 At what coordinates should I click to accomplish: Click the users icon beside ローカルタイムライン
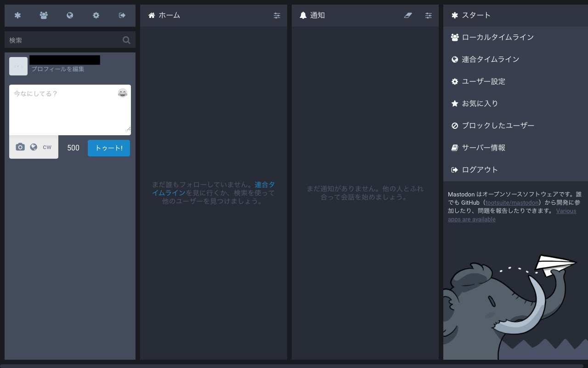coord(455,37)
